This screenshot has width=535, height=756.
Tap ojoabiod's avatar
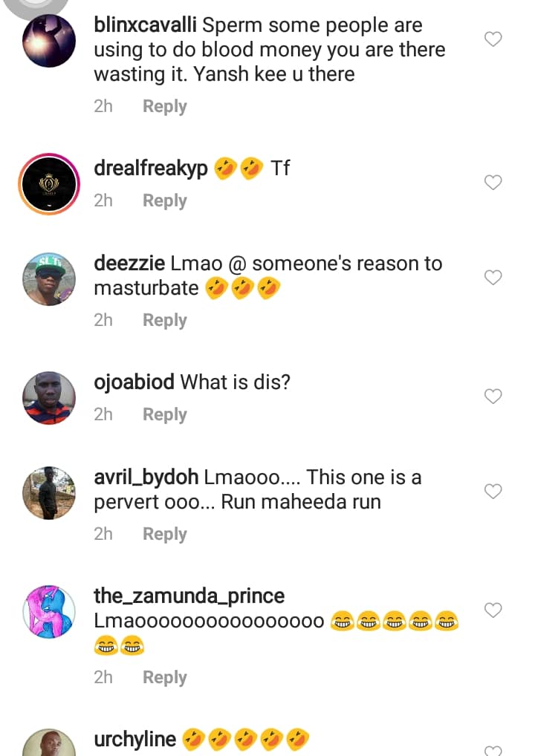49,397
